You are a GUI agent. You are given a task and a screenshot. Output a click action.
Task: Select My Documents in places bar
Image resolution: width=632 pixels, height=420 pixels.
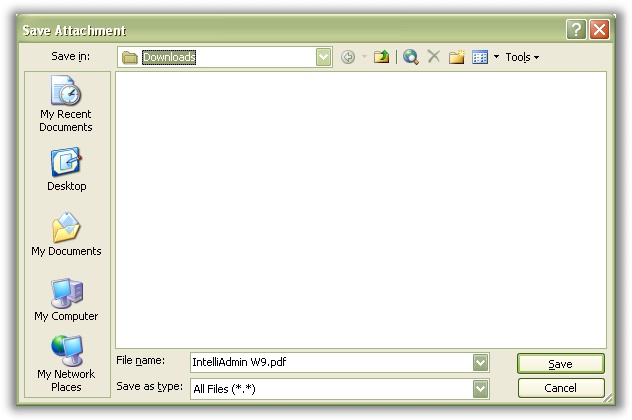(x=66, y=235)
